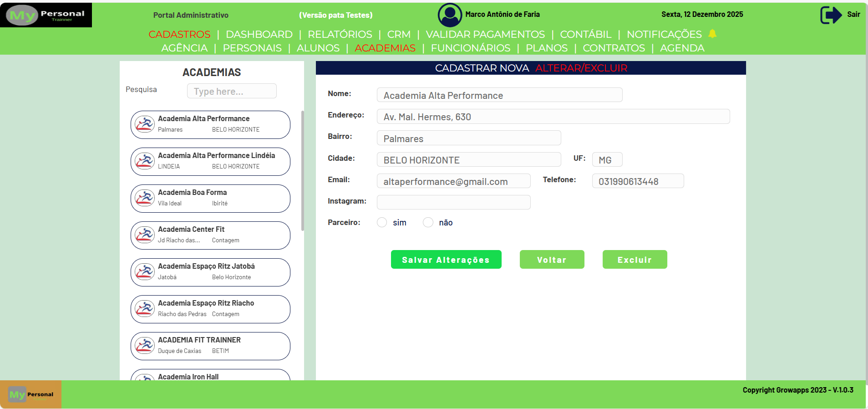Select the 'sim' Parceiro radio button
Screen dimensions: 868x409
pos(382,222)
